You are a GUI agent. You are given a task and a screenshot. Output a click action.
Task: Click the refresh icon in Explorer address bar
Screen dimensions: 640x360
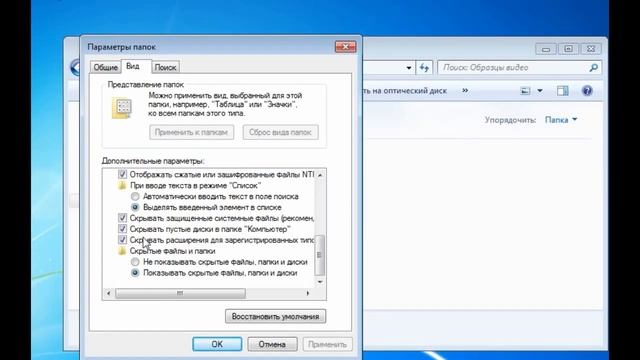click(424, 68)
